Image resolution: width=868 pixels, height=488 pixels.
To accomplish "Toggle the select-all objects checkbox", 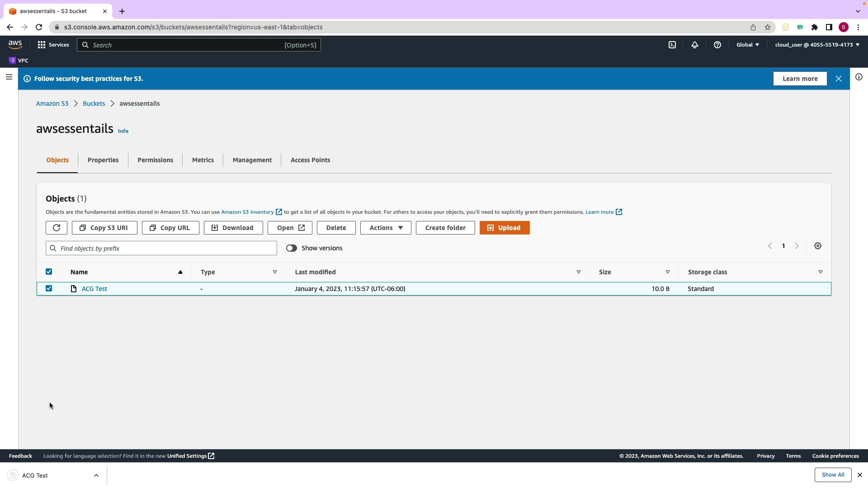I will tap(49, 272).
